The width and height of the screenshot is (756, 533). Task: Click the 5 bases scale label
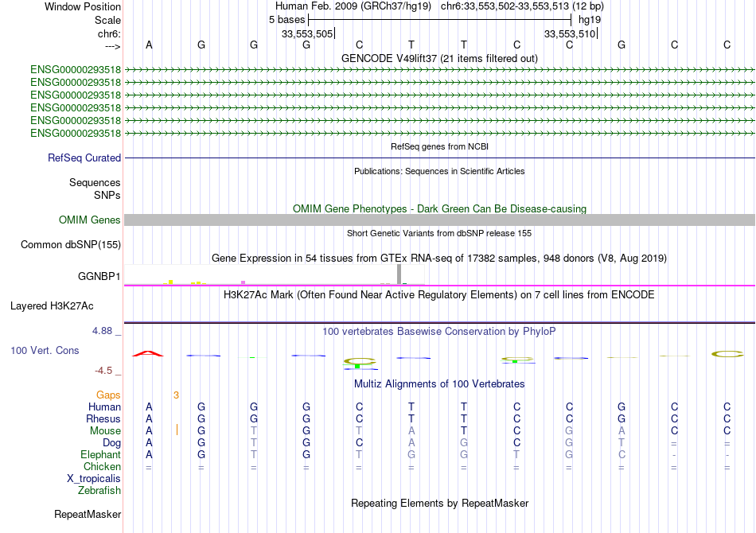point(286,20)
